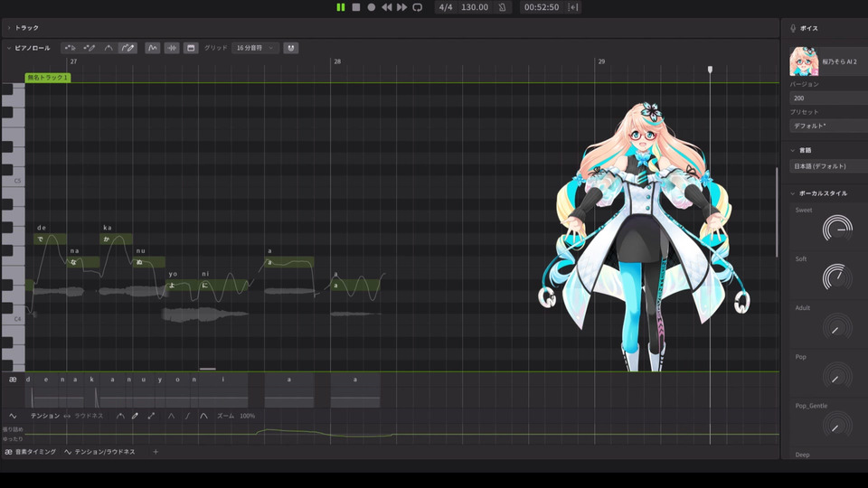Click the ボイス panel microphone icon
The width and height of the screenshot is (868, 488).
(x=793, y=28)
